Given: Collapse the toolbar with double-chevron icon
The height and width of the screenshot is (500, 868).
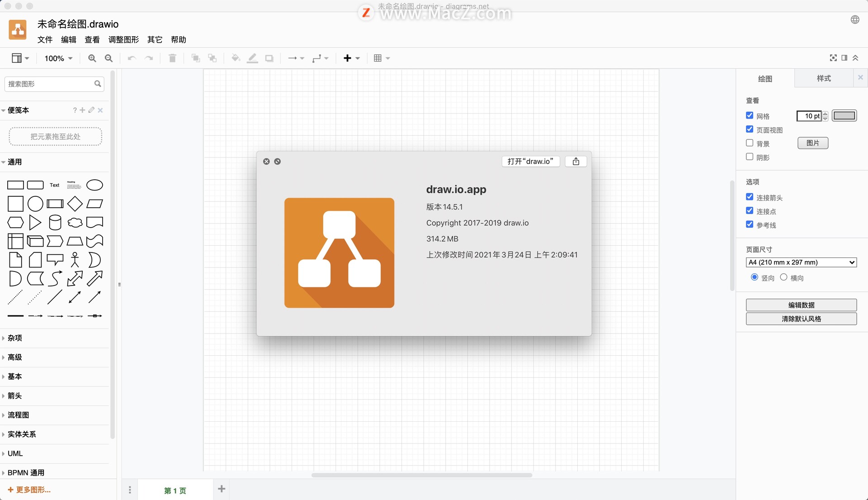Looking at the screenshot, I should click(x=855, y=58).
